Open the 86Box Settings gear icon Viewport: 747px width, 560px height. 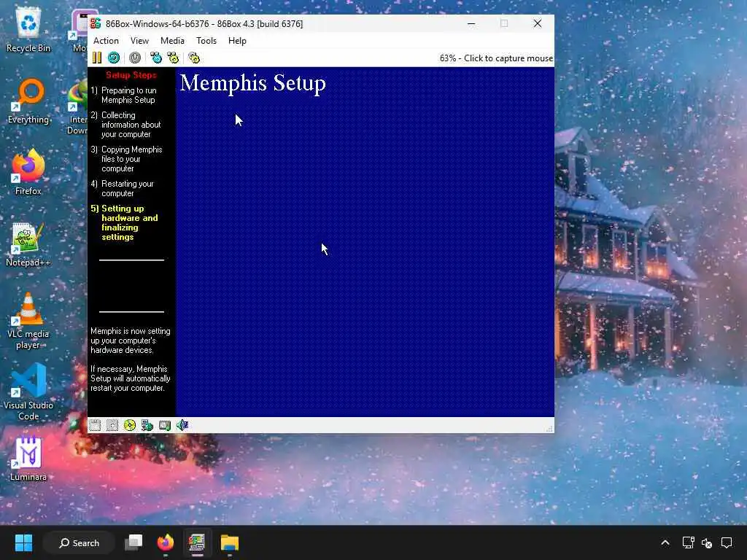[x=194, y=58]
